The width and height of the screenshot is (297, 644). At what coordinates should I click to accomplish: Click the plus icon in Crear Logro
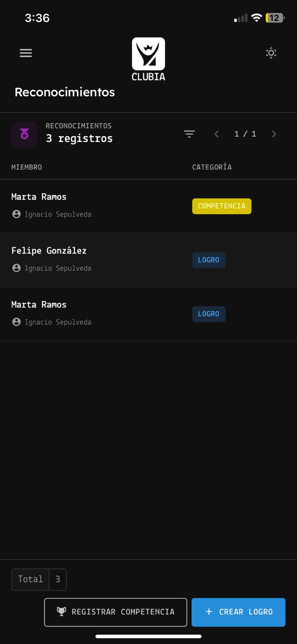[x=209, y=611]
